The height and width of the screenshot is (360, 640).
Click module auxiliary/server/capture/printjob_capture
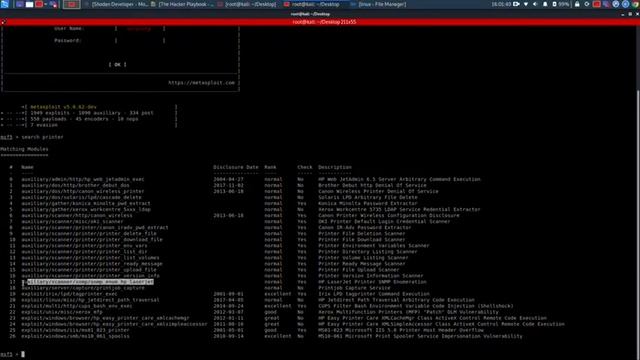click(83, 288)
